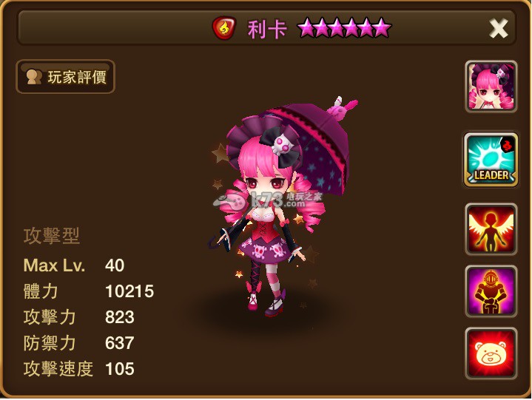View the LEADER skill icon
Screen dimensions: 532x400
pos(491,160)
